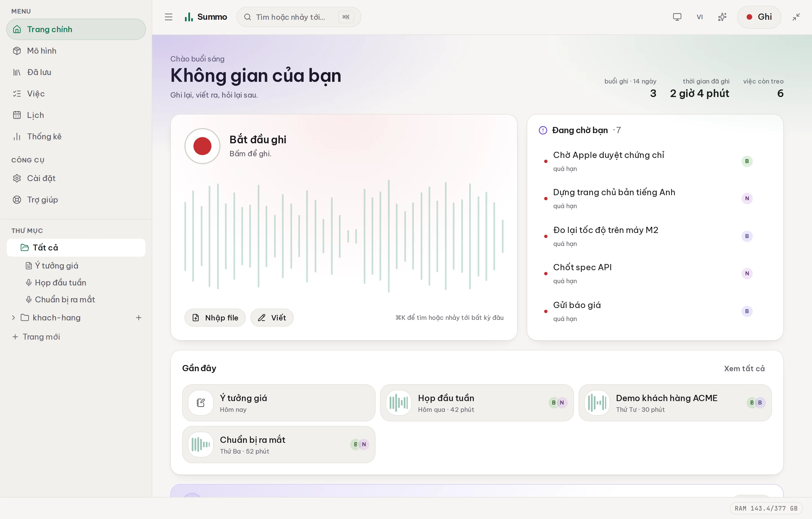Click the waveform icon of Demo khách hàng ACME
The height and width of the screenshot is (519, 812).
(597, 403)
